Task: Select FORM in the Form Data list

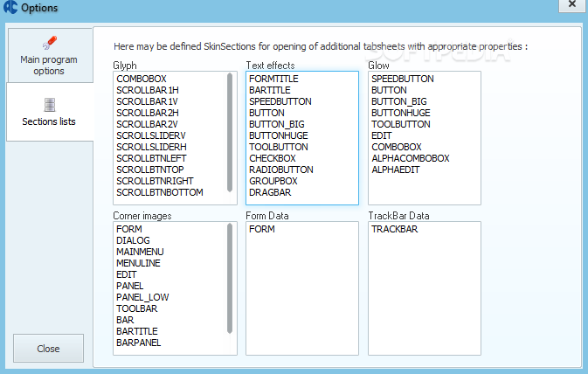Action: [262, 229]
